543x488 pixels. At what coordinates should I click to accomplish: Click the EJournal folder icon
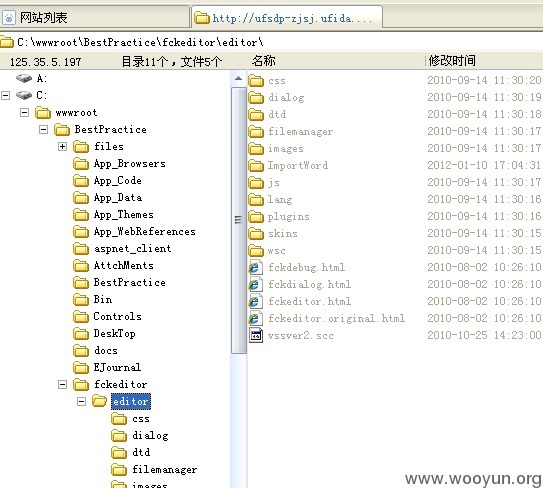pos(81,367)
